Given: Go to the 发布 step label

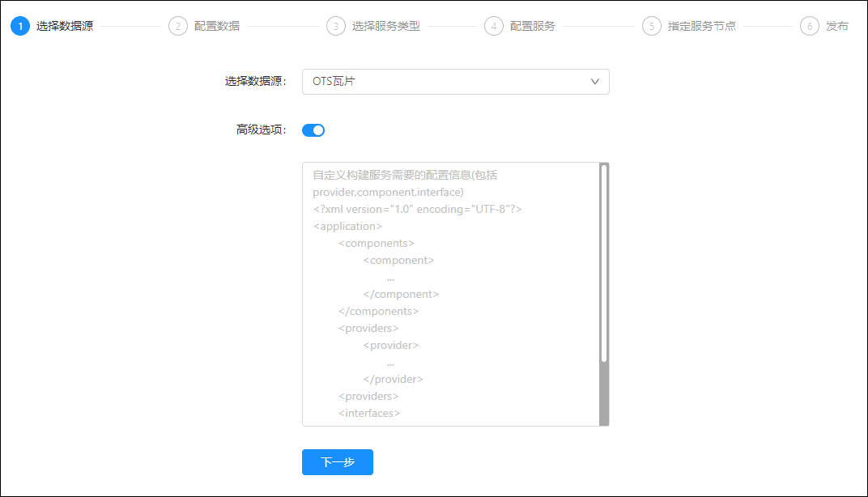Looking at the screenshot, I should 837,26.
